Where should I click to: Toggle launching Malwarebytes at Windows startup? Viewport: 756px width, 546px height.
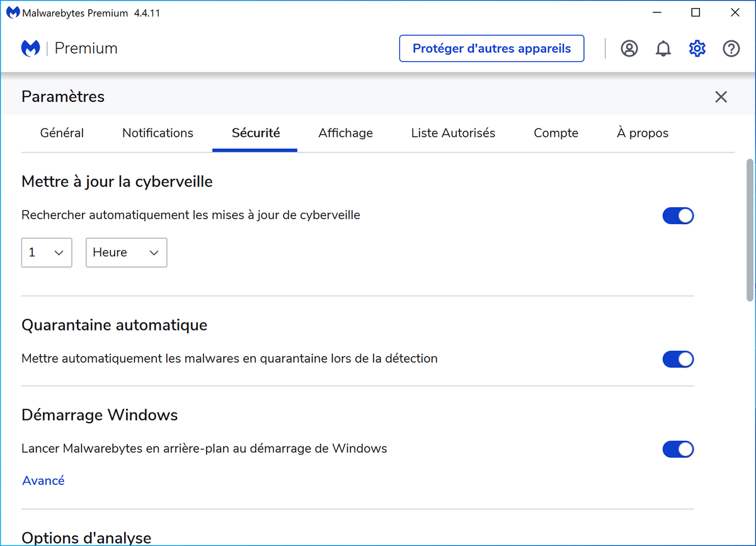678,449
